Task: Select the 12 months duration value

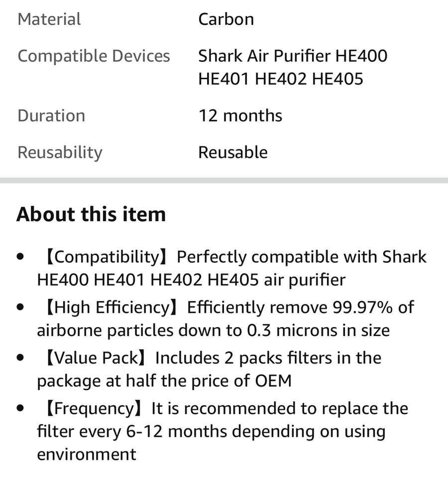Action: click(x=240, y=116)
